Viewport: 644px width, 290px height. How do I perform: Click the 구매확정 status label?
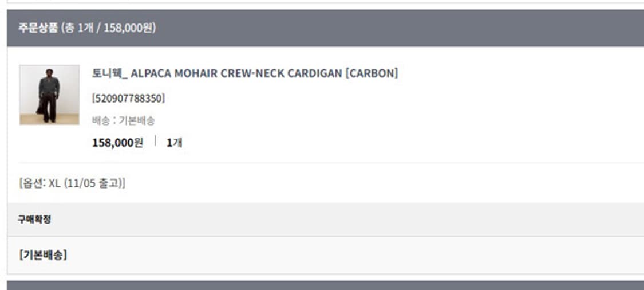click(34, 219)
